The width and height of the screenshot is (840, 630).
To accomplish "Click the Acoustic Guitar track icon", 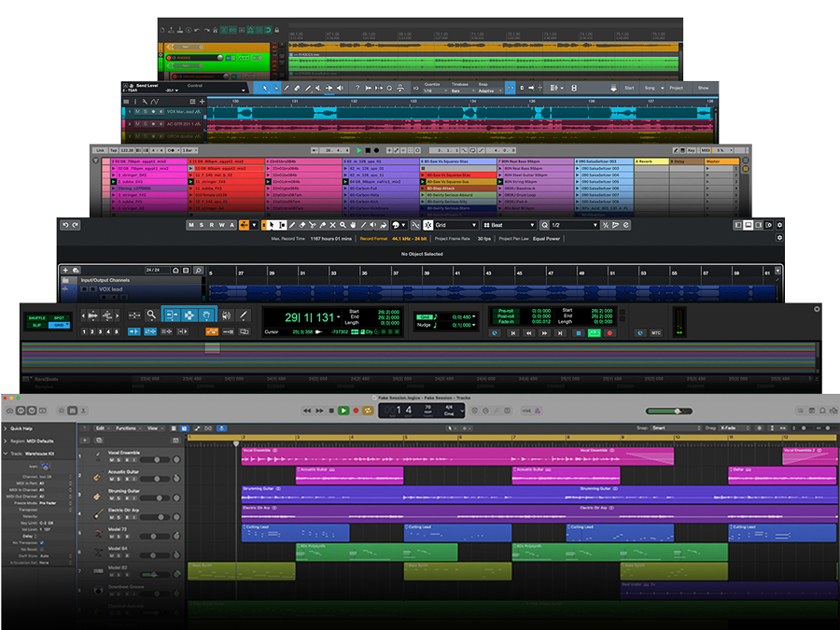I will (96, 476).
